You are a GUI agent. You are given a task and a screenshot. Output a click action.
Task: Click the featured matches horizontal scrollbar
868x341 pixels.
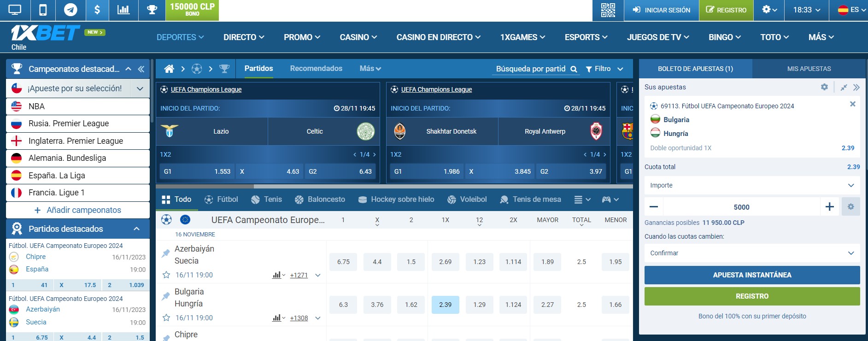(205, 187)
